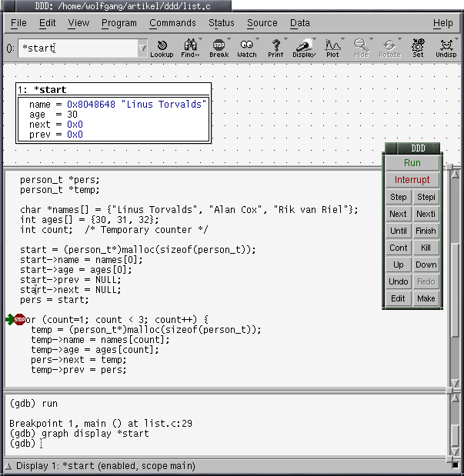
Task: Click the Watch eyes icon
Action: click(x=246, y=48)
